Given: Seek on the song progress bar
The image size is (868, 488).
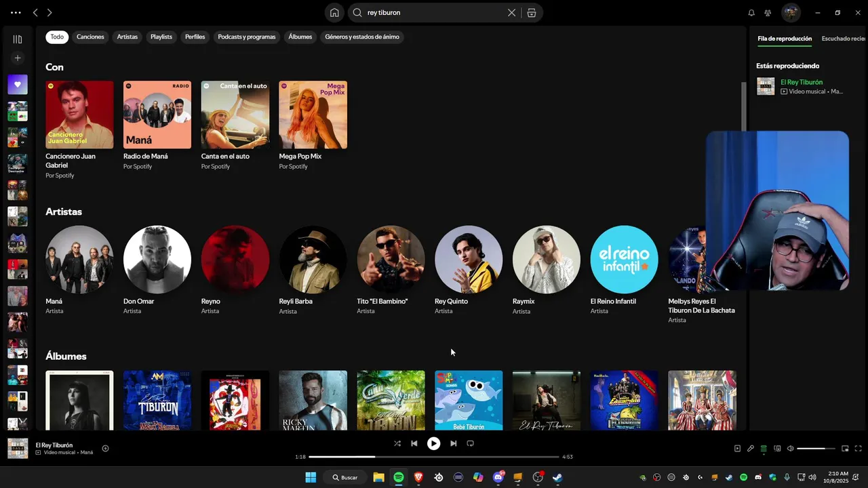Looking at the screenshot, I should [x=434, y=457].
